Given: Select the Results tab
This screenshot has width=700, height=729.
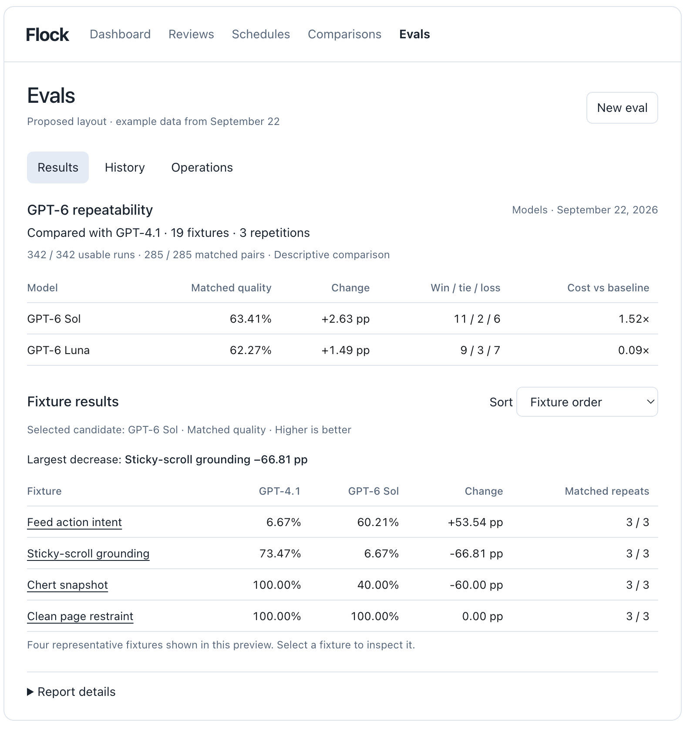Looking at the screenshot, I should tap(58, 167).
